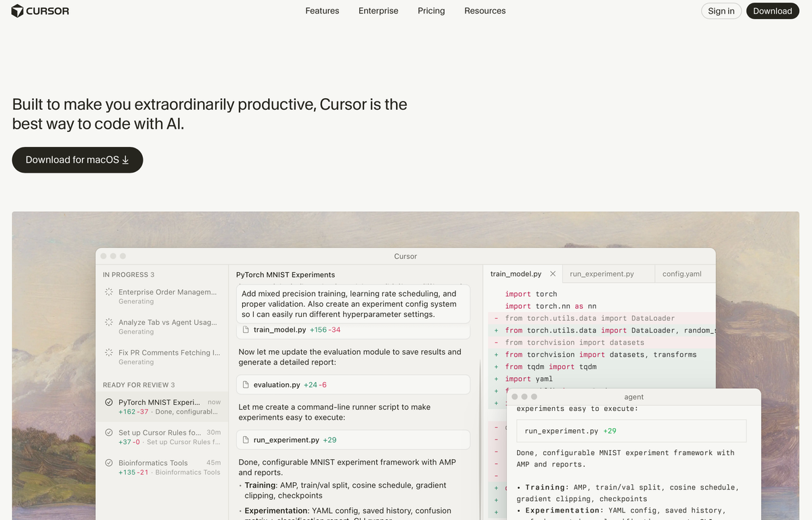Click the Download button in header
Screen dimensions: 812x520
click(x=772, y=11)
